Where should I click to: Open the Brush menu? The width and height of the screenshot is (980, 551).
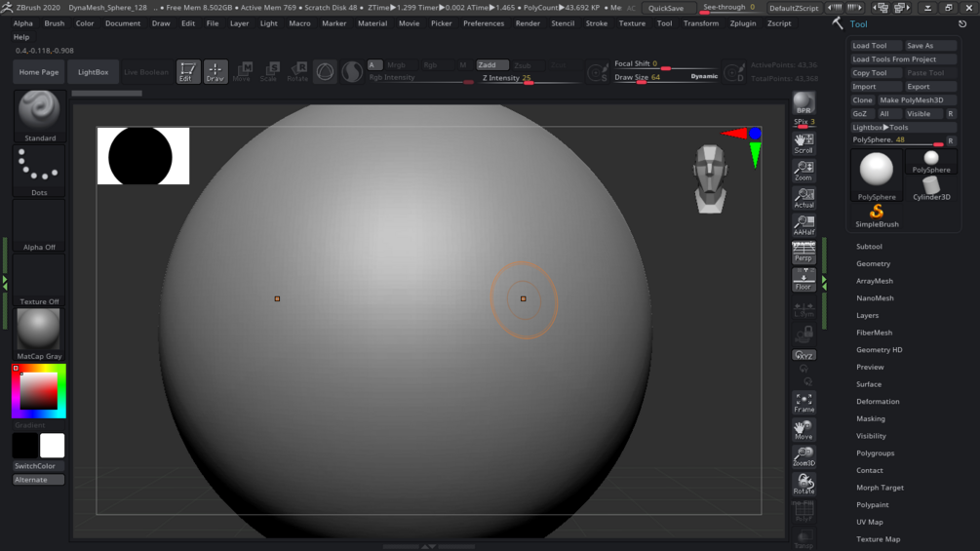click(55, 23)
